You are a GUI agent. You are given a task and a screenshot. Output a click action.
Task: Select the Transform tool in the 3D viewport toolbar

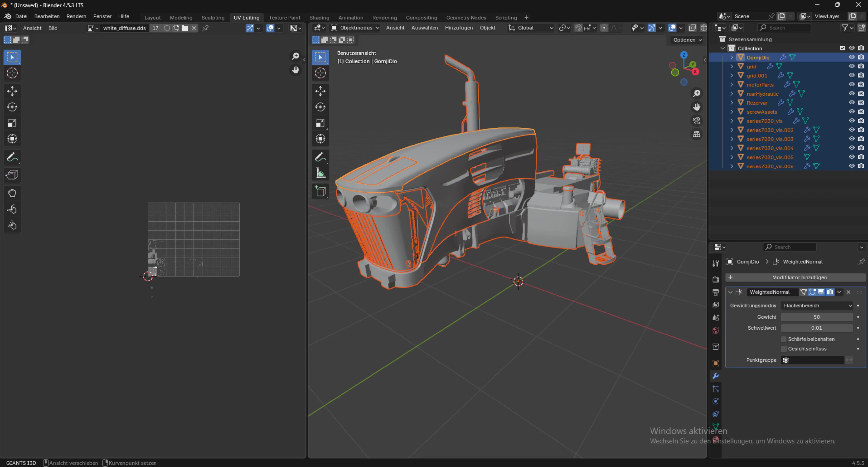click(320, 139)
